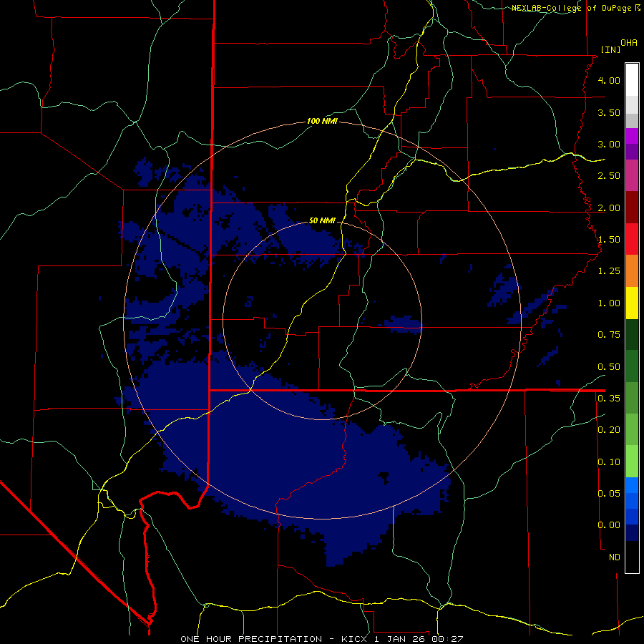
Task: Click the '50 NMI' range ring label
Action: click(322, 220)
